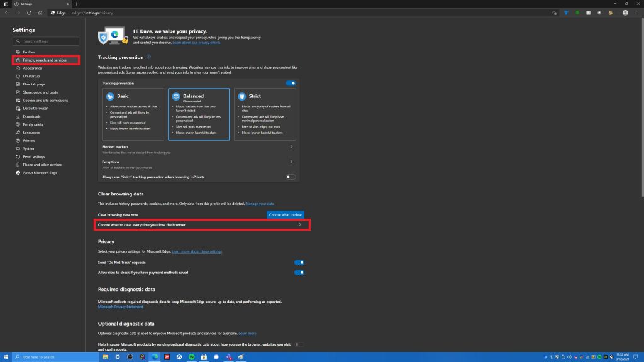Focus the Search settings field
The width and height of the screenshot is (644, 362).
(45, 41)
